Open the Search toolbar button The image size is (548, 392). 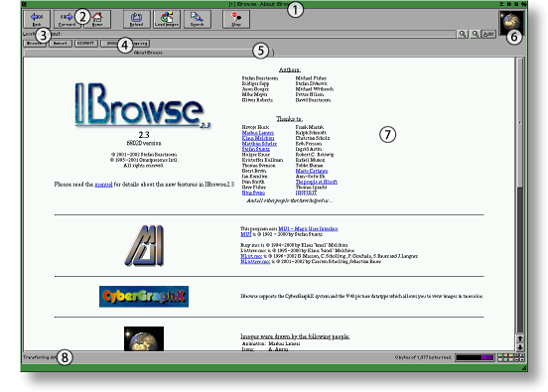click(197, 19)
